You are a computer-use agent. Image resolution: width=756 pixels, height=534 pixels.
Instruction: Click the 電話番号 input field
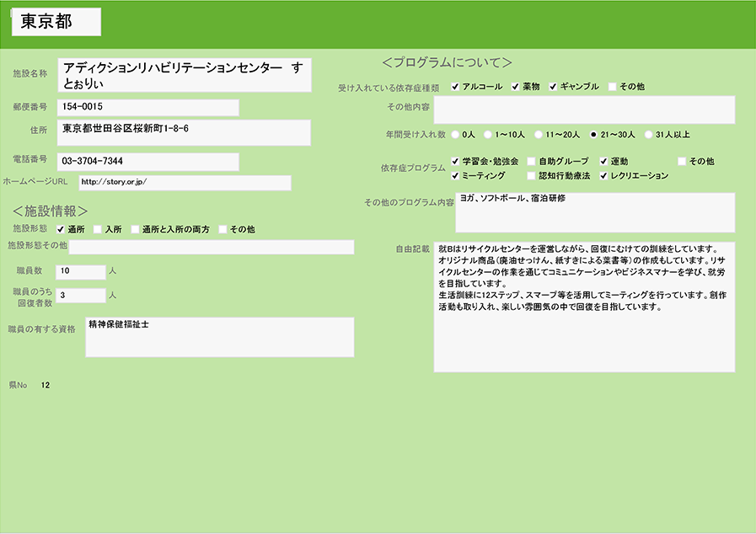click(x=147, y=161)
